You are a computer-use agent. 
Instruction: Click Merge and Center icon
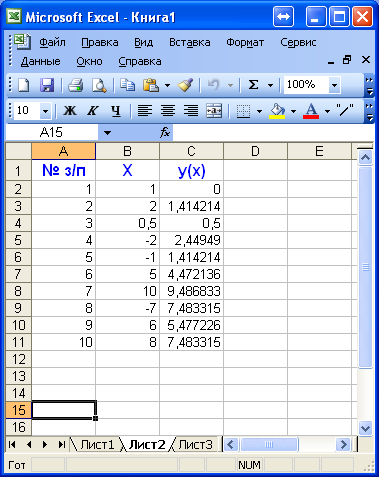214,111
